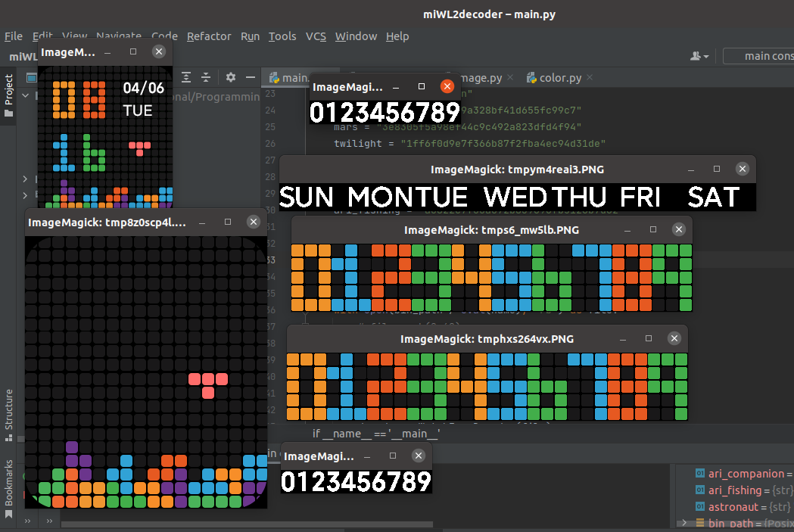
Task: Expand the second collapsed project tree node
Action: [25, 195]
